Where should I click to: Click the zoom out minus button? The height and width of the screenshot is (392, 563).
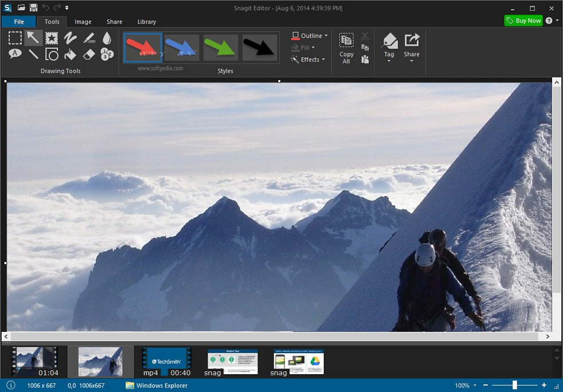(x=486, y=385)
